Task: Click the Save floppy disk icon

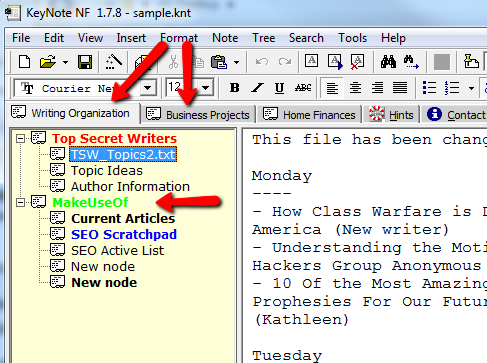Action: point(85,62)
